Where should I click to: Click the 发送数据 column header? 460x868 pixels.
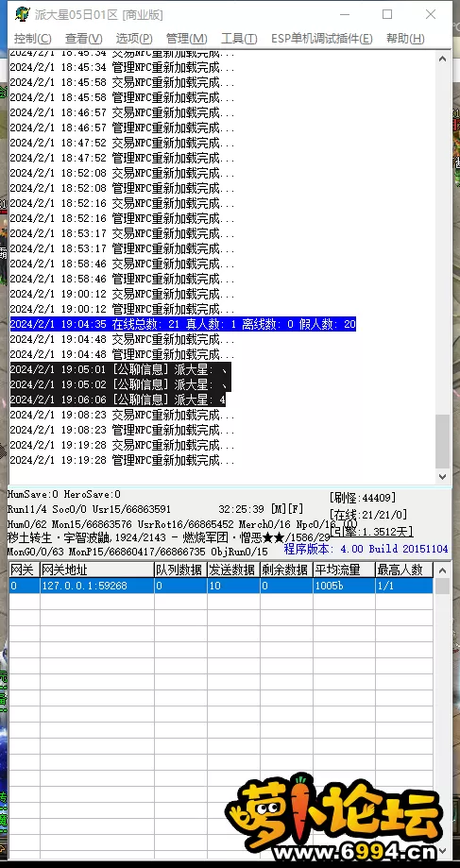point(233,570)
